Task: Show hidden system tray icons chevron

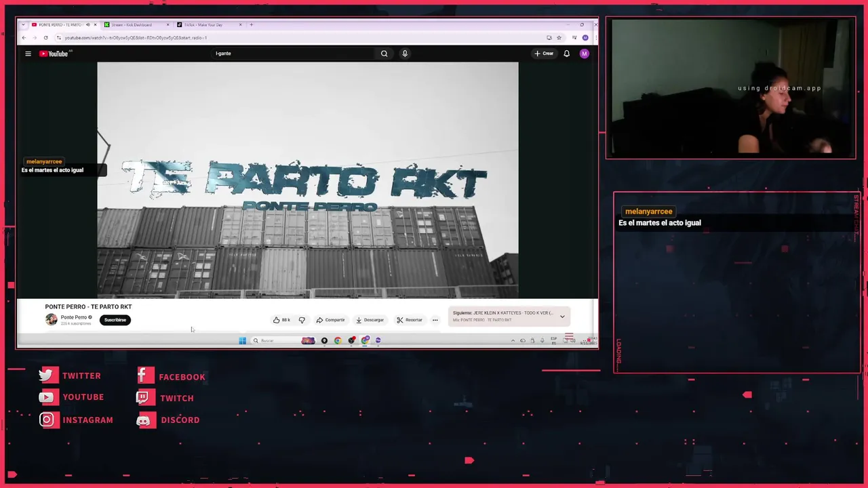Action: 513,340
